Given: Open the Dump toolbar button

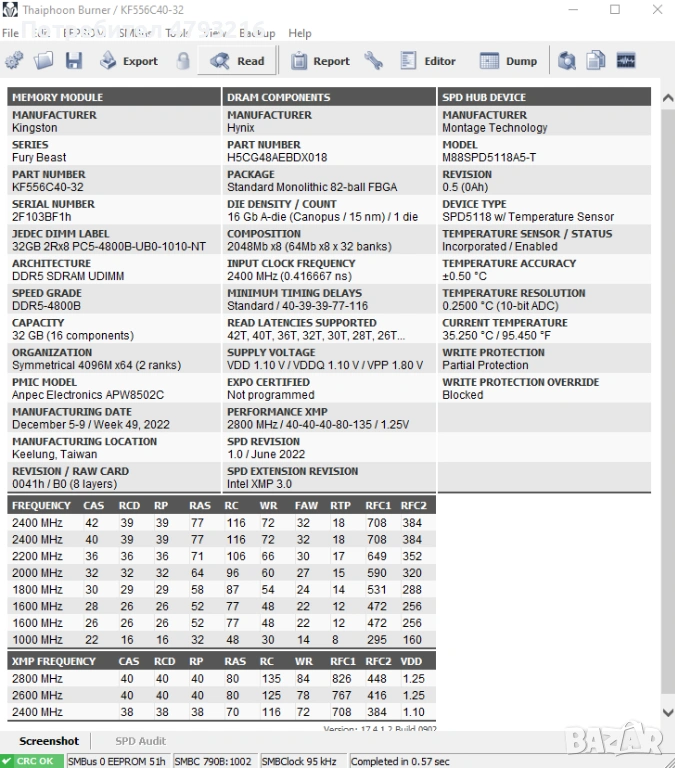Looking at the screenshot, I should 508,61.
